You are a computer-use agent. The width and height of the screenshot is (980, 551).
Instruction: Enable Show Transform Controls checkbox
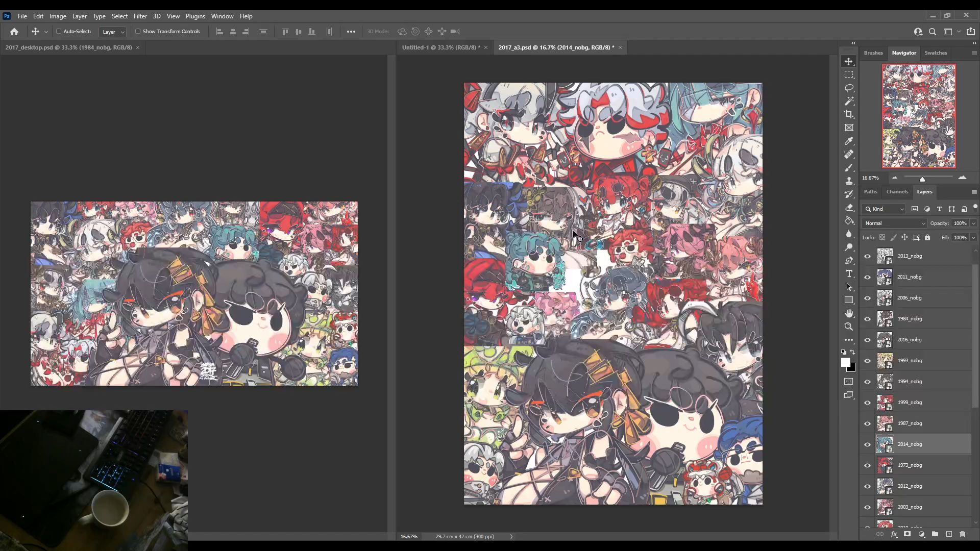(x=138, y=32)
